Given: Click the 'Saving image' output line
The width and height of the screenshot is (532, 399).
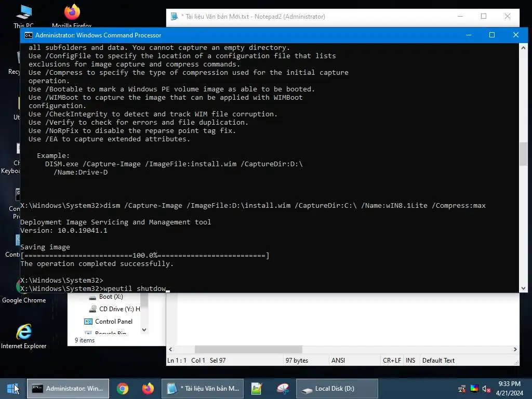Looking at the screenshot, I should (x=45, y=247).
